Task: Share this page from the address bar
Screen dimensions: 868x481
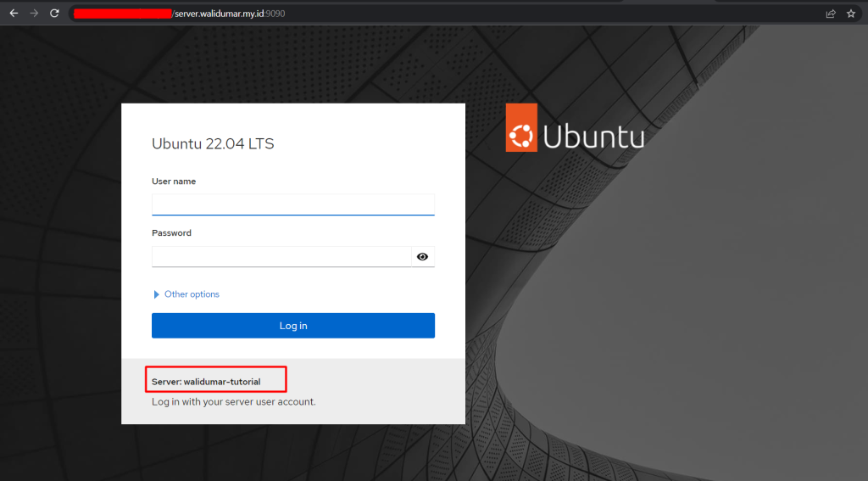Action: pos(831,14)
